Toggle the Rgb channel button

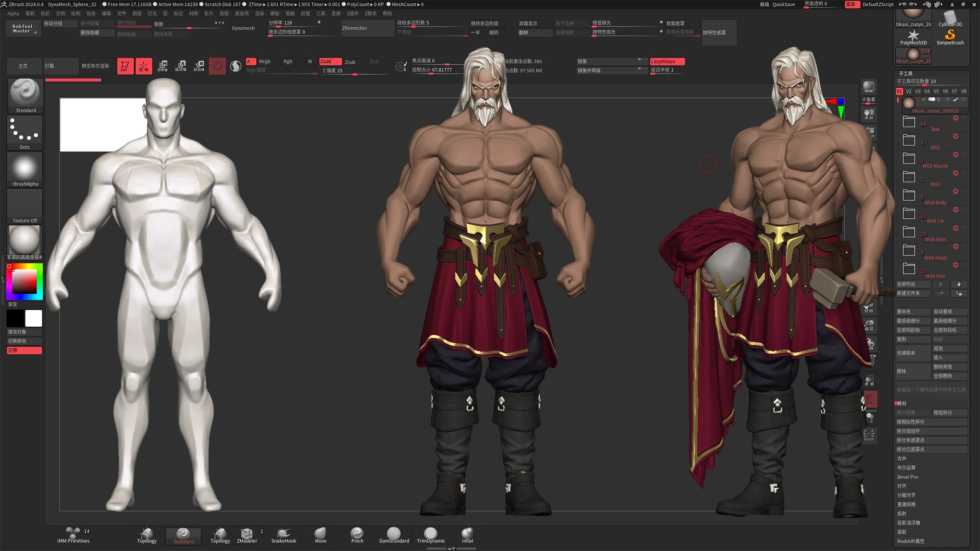coord(288,61)
